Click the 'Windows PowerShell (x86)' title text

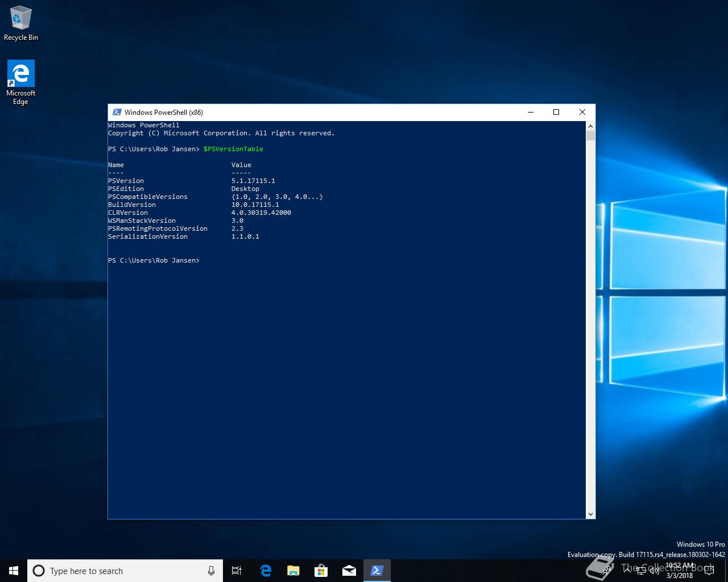[164, 112]
